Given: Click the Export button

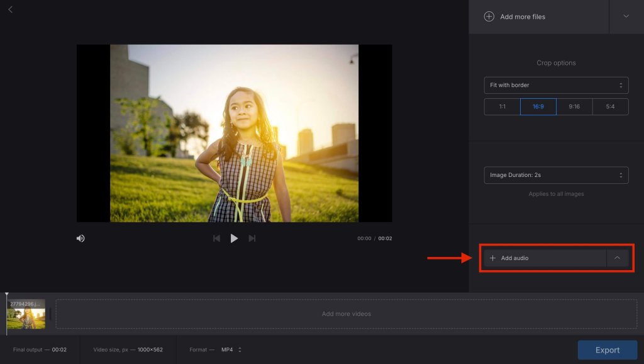Looking at the screenshot, I should click(608, 350).
